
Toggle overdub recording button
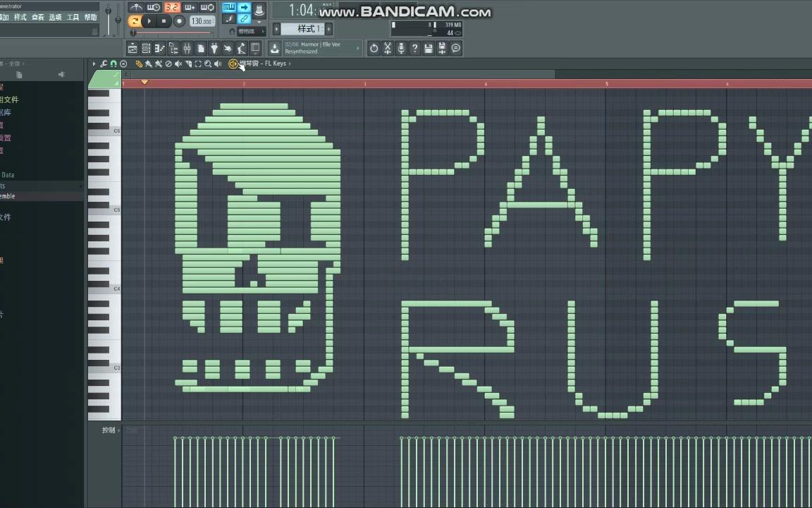(x=190, y=7)
